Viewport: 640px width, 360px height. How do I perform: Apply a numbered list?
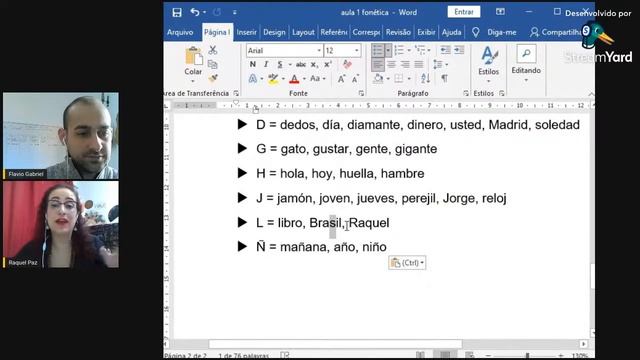click(x=399, y=50)
